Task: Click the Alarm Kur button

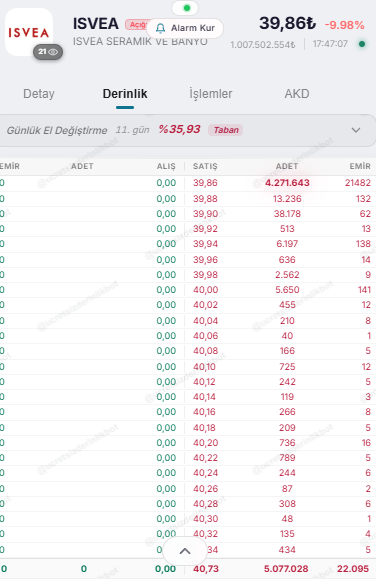Action: 185,28
